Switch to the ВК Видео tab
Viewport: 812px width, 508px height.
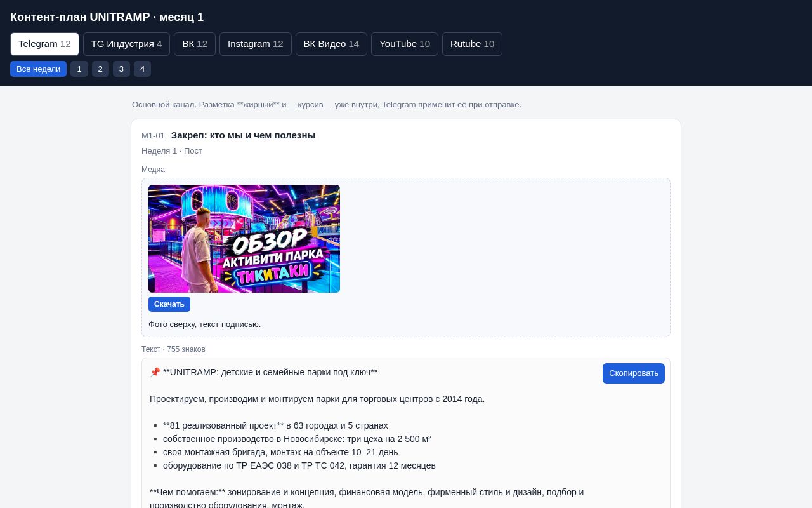(x=331, y=44)
